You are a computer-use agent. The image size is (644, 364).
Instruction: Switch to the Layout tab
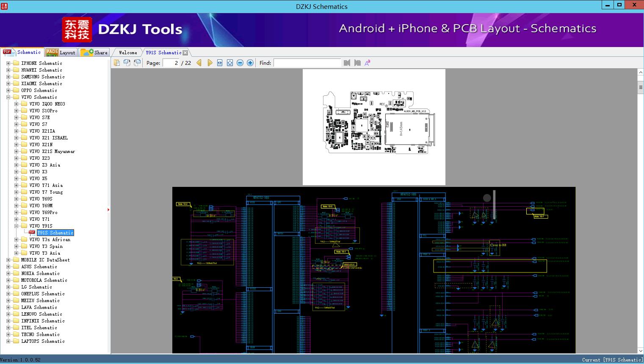(x=61, y=53)
